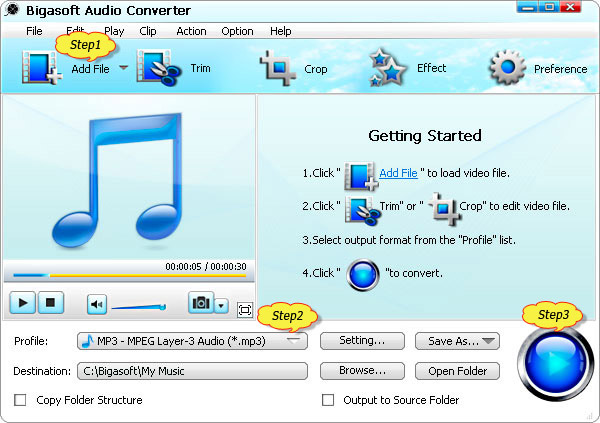
Task: Stop playback with the stop button
Action: (x=50, y=302)
